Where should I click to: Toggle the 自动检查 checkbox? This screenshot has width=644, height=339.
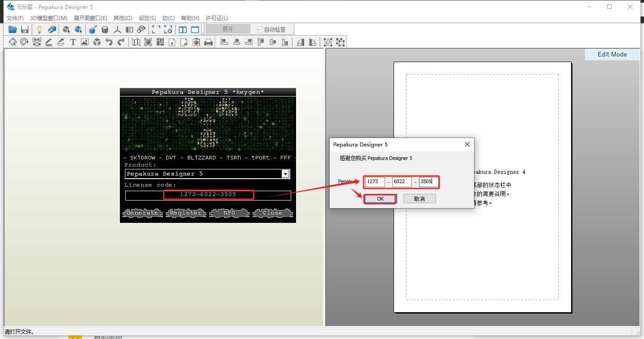260,29
